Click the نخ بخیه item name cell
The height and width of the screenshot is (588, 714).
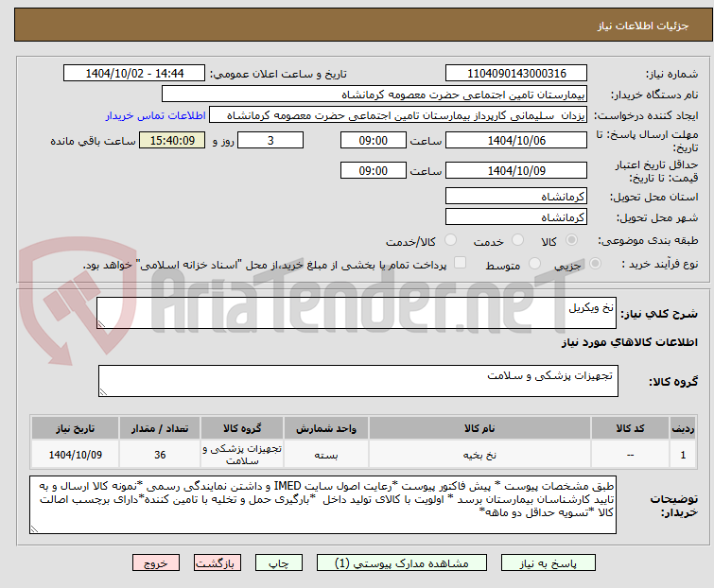point(479,454)
